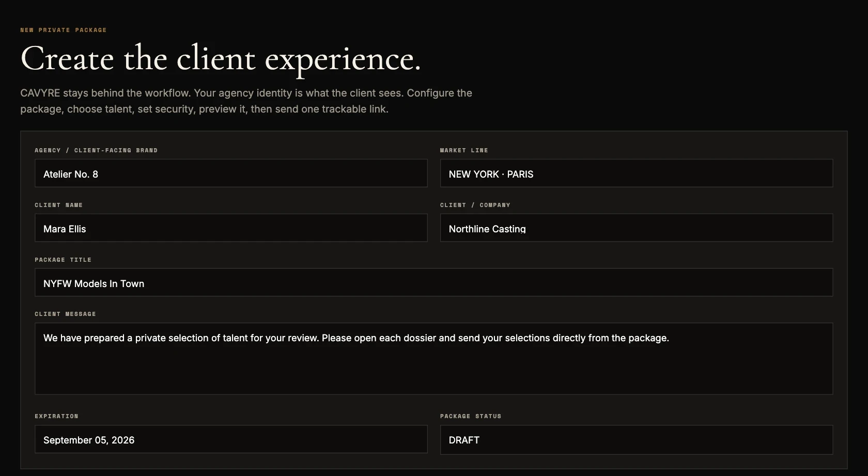The height and width of the screenshot is (476, 868).
Task: Edit the Package Title field NYFW Models In Town
Action: 433,282
